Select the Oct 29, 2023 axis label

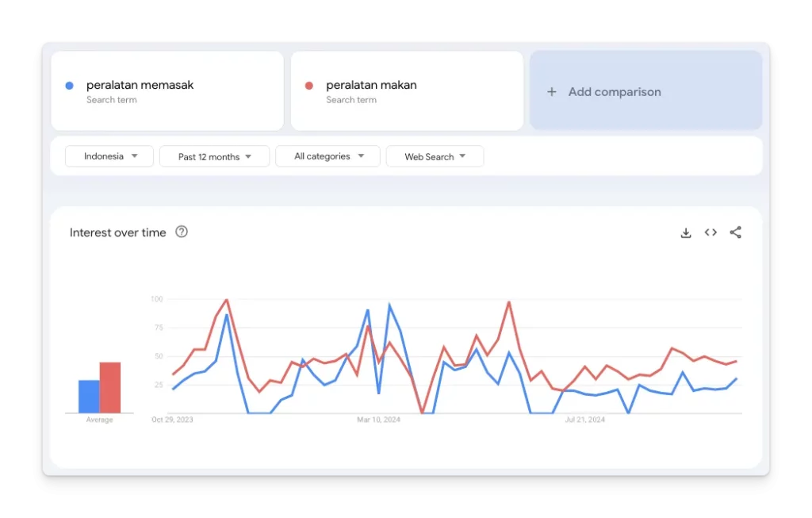pyautogui.click(x=172, y=420)
